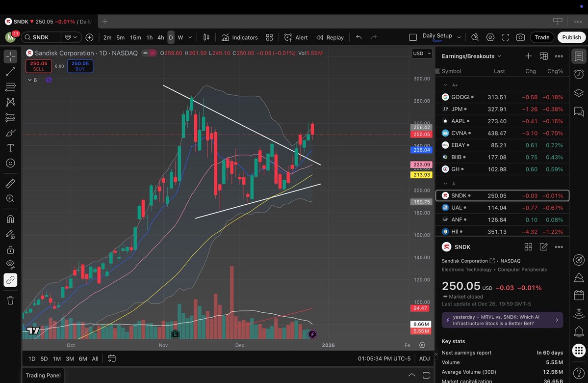Select the 1h timeframe
588x383 pixels.
click(149, 37)
